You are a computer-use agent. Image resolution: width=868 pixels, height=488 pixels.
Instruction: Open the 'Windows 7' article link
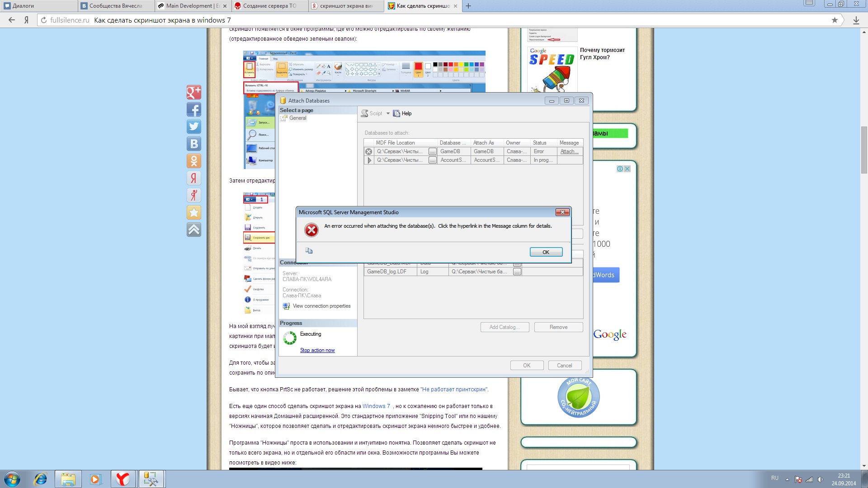coord(376,406)
